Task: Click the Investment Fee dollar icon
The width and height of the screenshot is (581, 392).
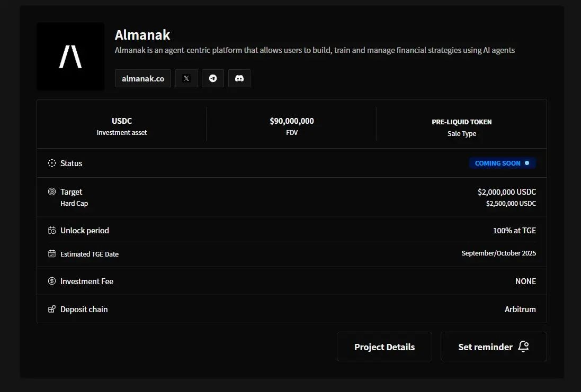Action: tap(52, 281)
